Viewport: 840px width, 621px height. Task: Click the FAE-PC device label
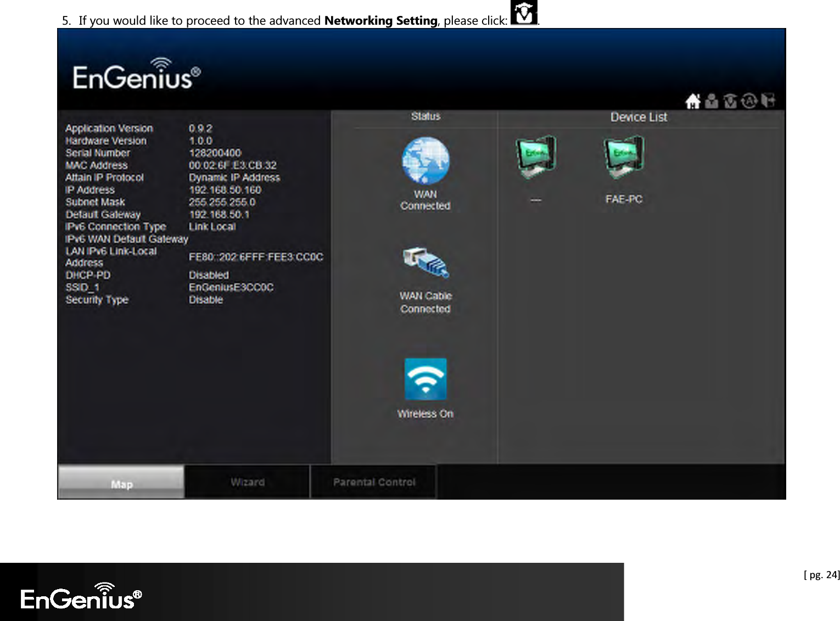pyautogui.click(x=624, y=199)
